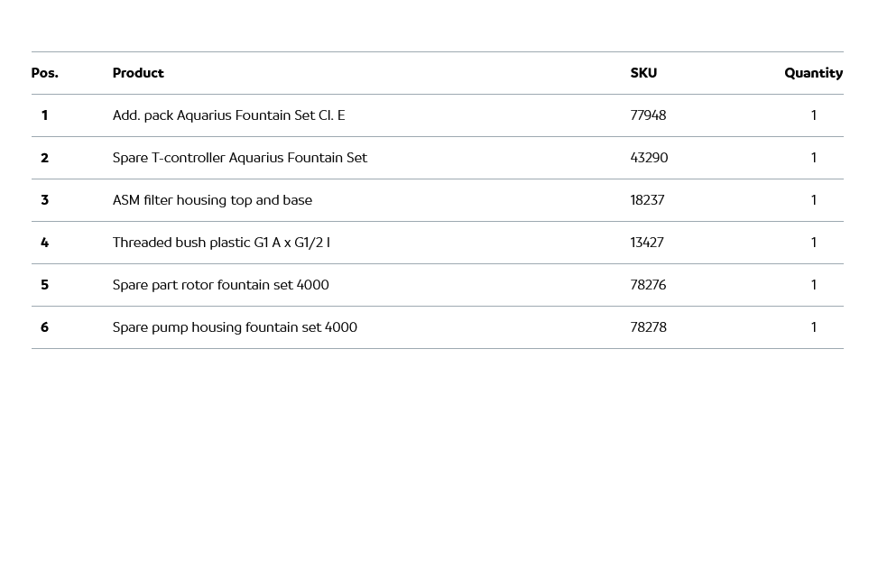Click SKU number 78276
This screenshot has height=588, width=878.
[x=648, y=285]
